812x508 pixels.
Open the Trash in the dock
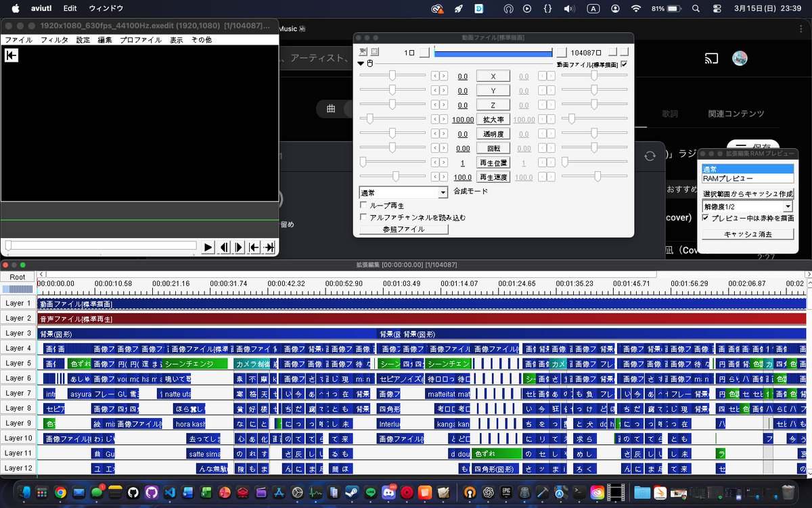[x=788, y=492]
